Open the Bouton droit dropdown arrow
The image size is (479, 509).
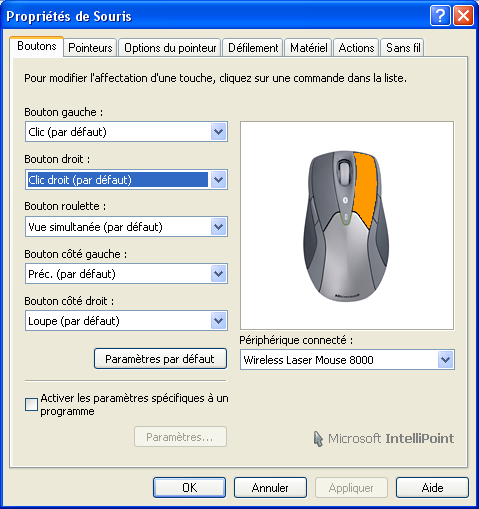tap(219, 180)
